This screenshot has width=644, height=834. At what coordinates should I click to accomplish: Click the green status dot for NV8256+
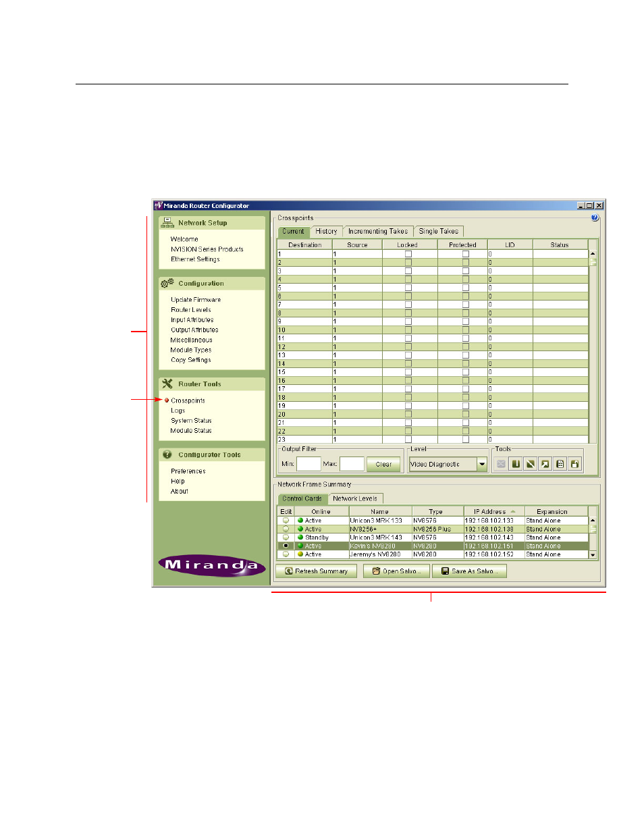[300, 529]
